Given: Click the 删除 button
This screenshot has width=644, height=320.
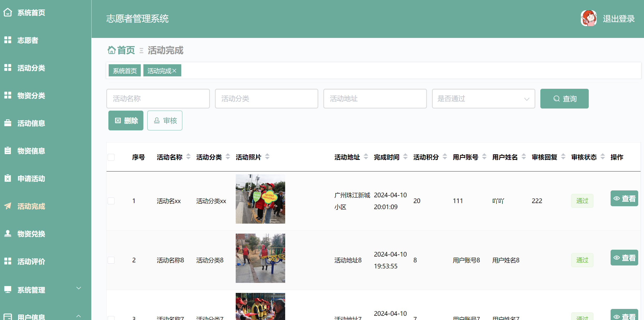Looking at the screenshot, I should coord(126,120).
